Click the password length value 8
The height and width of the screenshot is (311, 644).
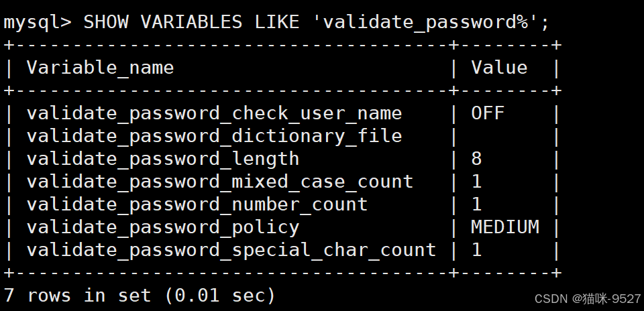click(x=476, y=159)
